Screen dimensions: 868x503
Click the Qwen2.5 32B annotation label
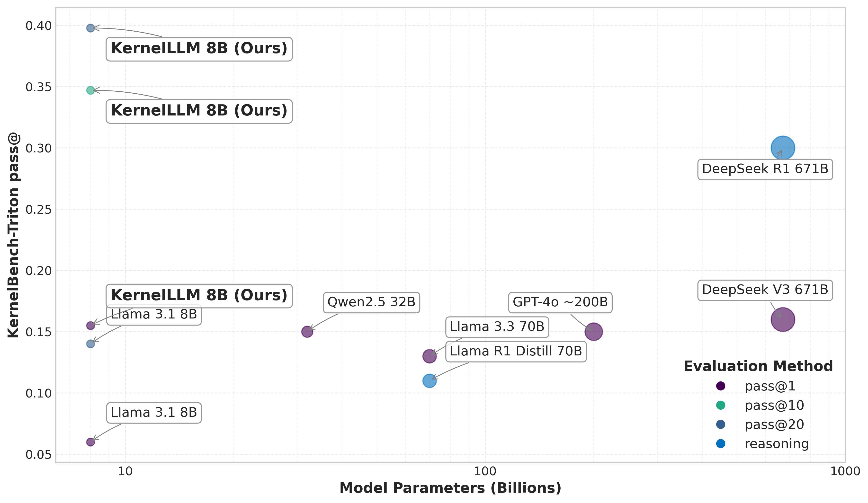[x=371, y=302]
